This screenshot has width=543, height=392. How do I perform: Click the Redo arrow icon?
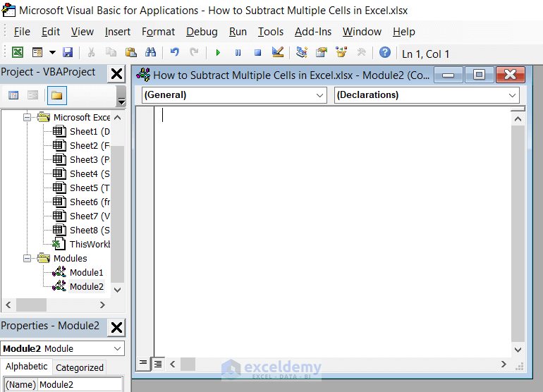tap(194, 53)
